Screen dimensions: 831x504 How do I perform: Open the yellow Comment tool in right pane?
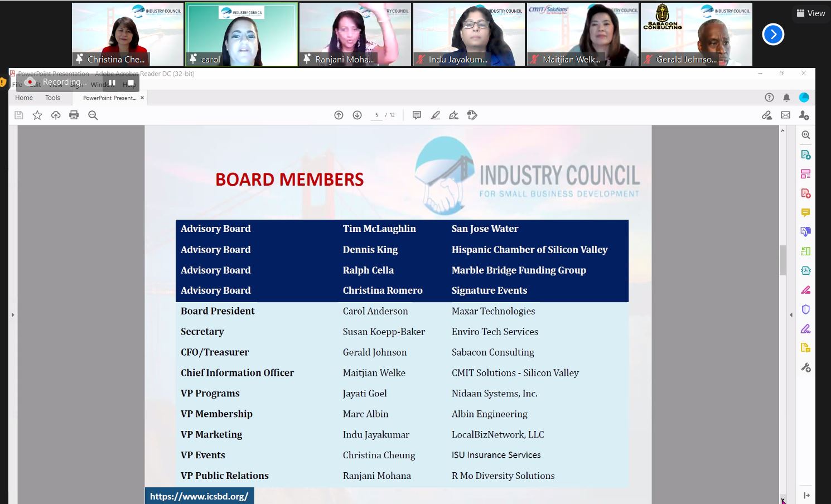(x=806, y=212)
